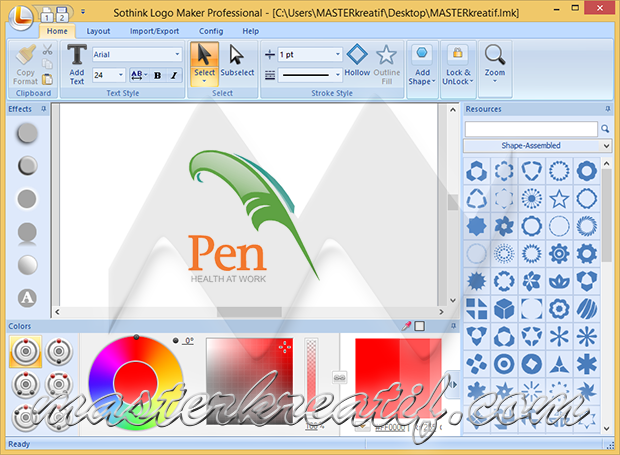
Task: Choose the Subselect tool
Action: pyautogui.click(x=237, y=60)
